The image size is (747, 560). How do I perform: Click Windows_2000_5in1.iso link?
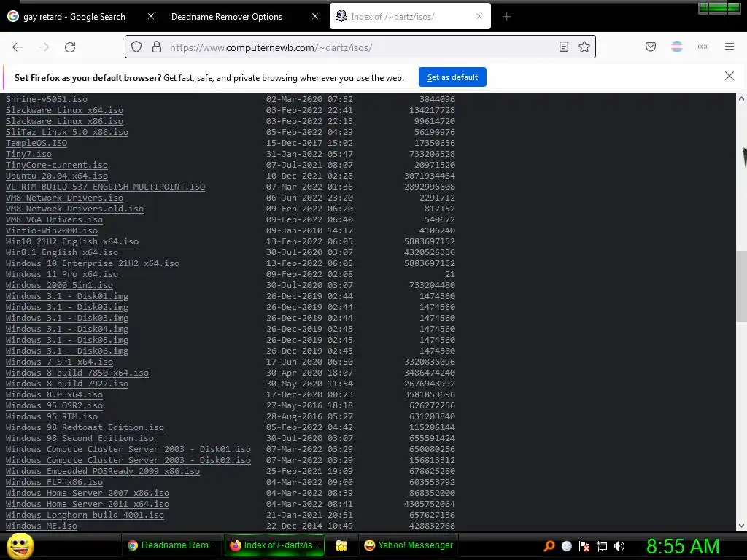click(59, 285)
